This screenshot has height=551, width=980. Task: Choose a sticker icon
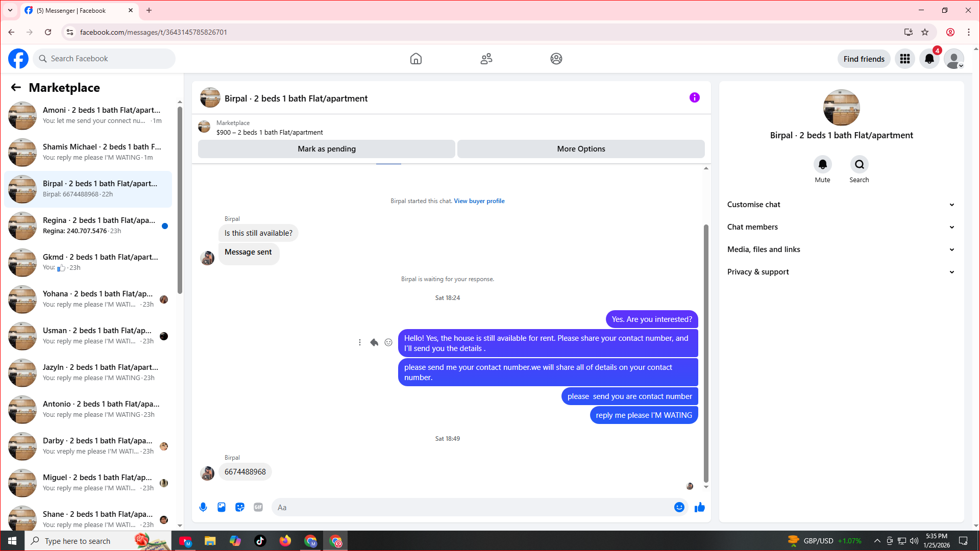(240, 507)
